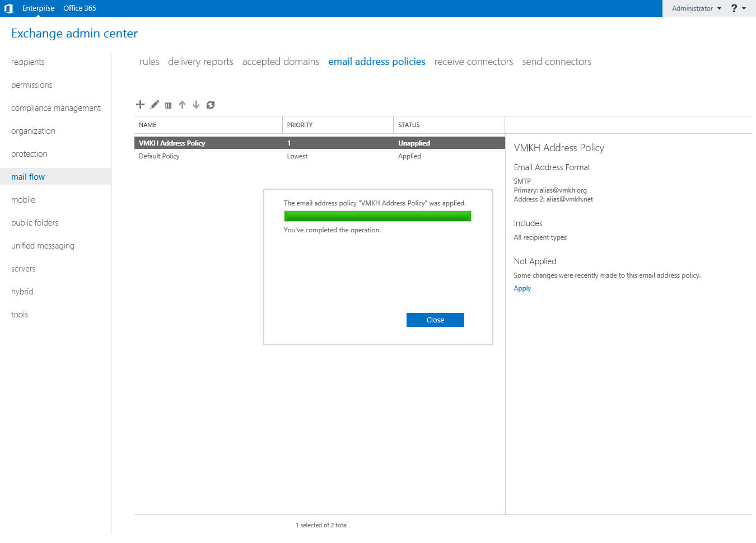756x543 pixels.
Task: Open protection section
Action: tap(29, 154)
